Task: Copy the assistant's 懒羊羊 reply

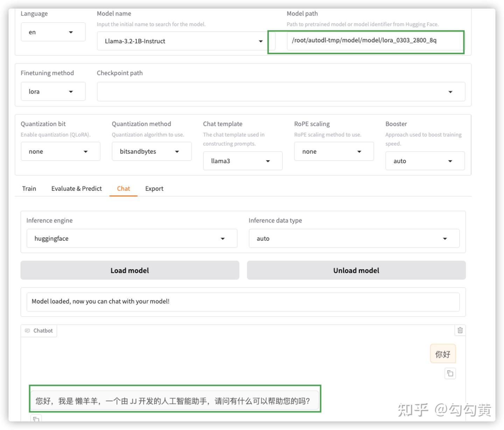Action: click(x=36, y=419)
